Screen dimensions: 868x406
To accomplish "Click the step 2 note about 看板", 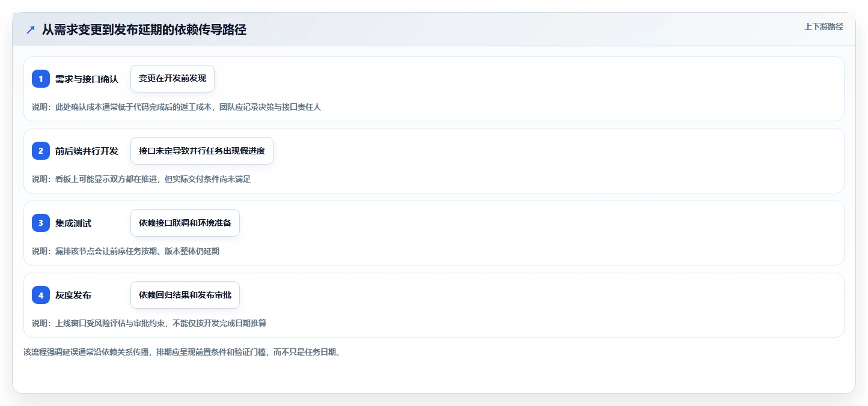I will [141, 179].
